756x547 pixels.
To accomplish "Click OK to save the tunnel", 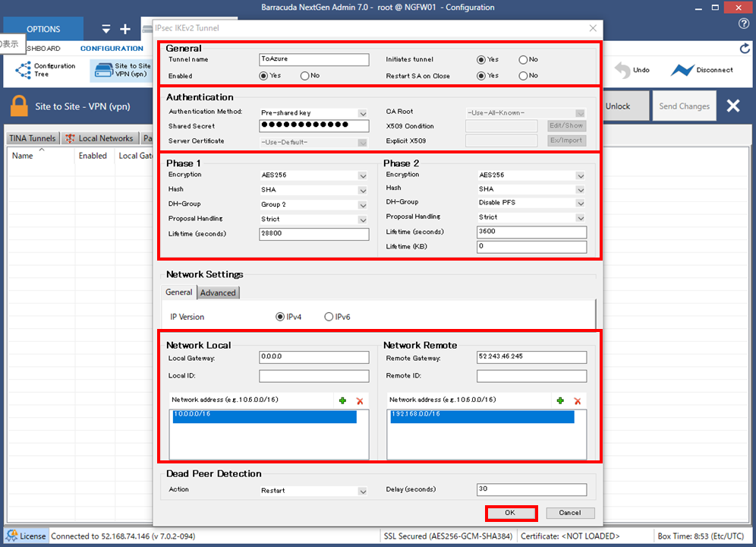I will coord(511,513).
